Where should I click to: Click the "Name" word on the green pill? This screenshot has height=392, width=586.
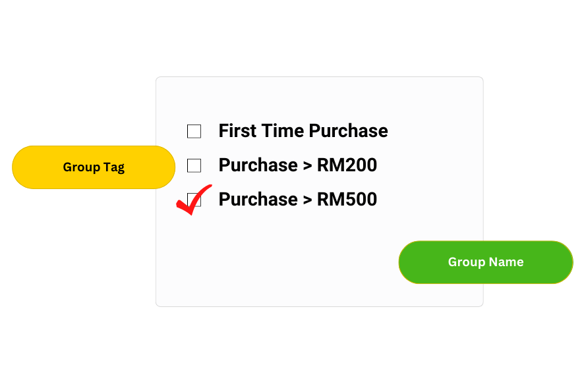pos(506,262)
